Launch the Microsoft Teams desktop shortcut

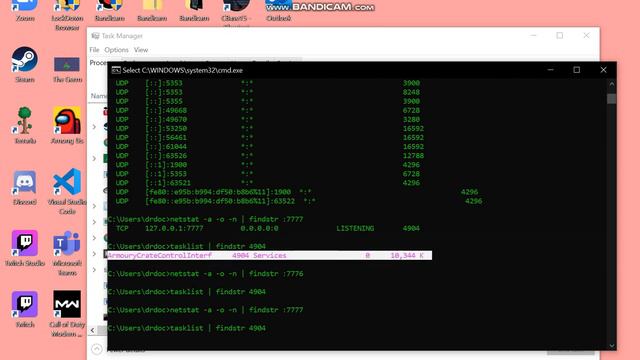[x=67, y=253]
